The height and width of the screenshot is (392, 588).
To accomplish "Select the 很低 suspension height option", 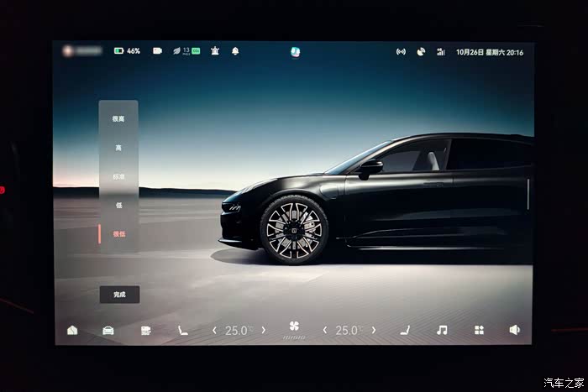I will 118,234.
